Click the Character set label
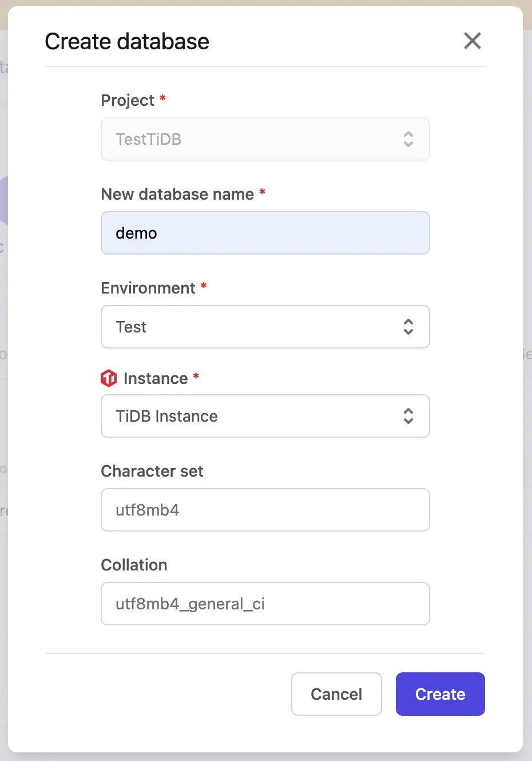 pyautogui.click(x=152, y=471)
